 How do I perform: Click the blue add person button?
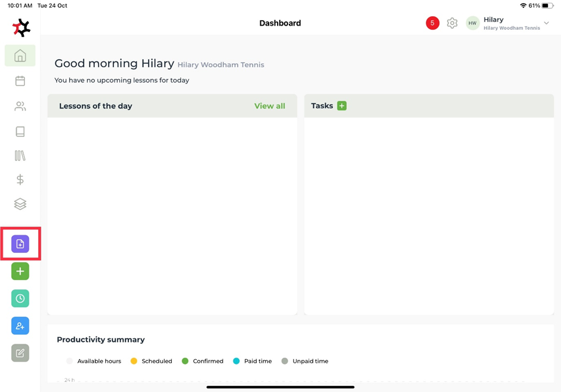20,326
